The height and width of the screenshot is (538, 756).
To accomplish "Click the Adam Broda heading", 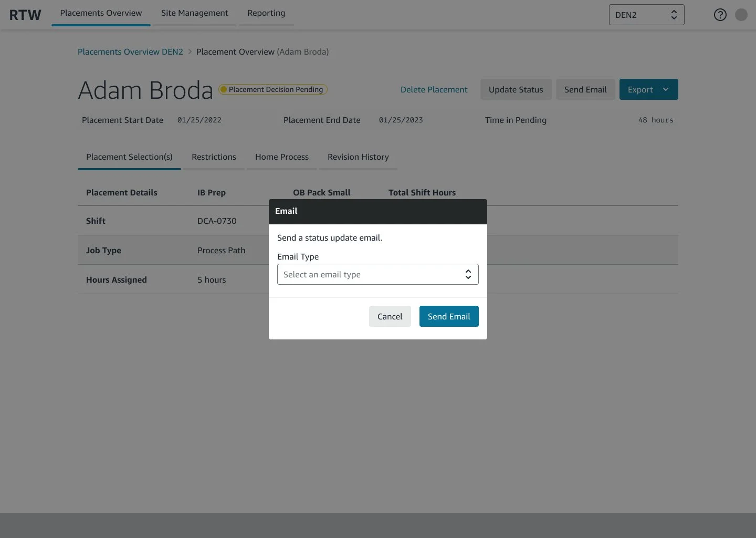I will coord(145,90).
